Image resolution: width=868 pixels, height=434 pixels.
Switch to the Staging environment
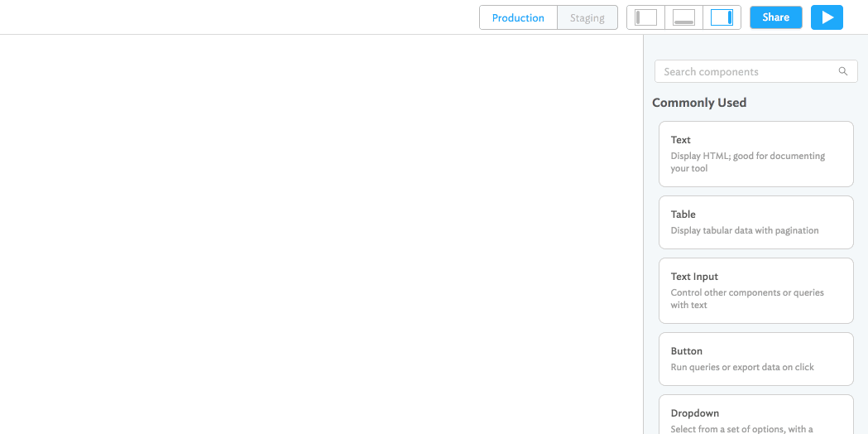587,17
